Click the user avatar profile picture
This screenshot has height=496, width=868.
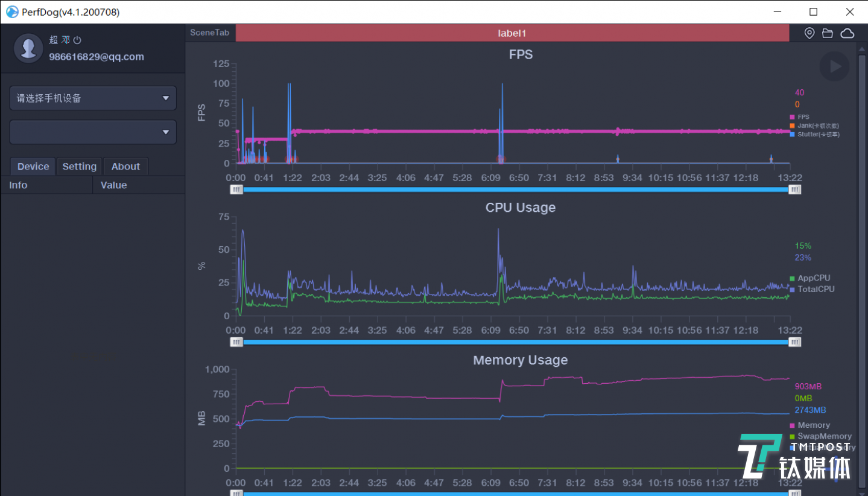(28, 48)
